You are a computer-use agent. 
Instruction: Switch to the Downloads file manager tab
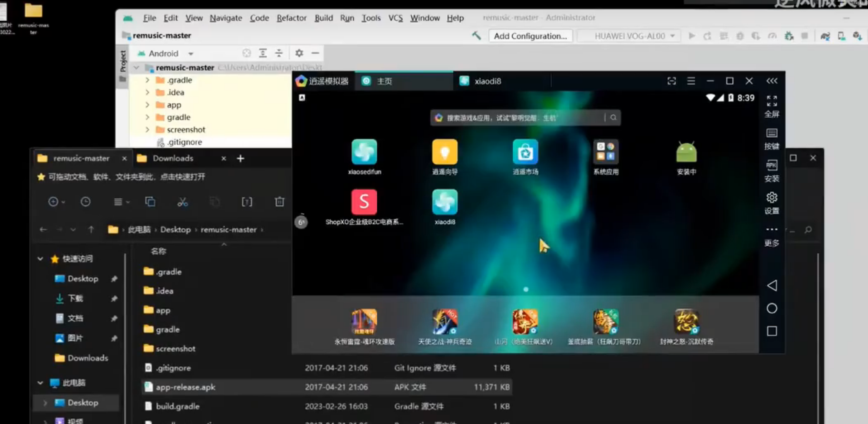[x=173, y=158]
